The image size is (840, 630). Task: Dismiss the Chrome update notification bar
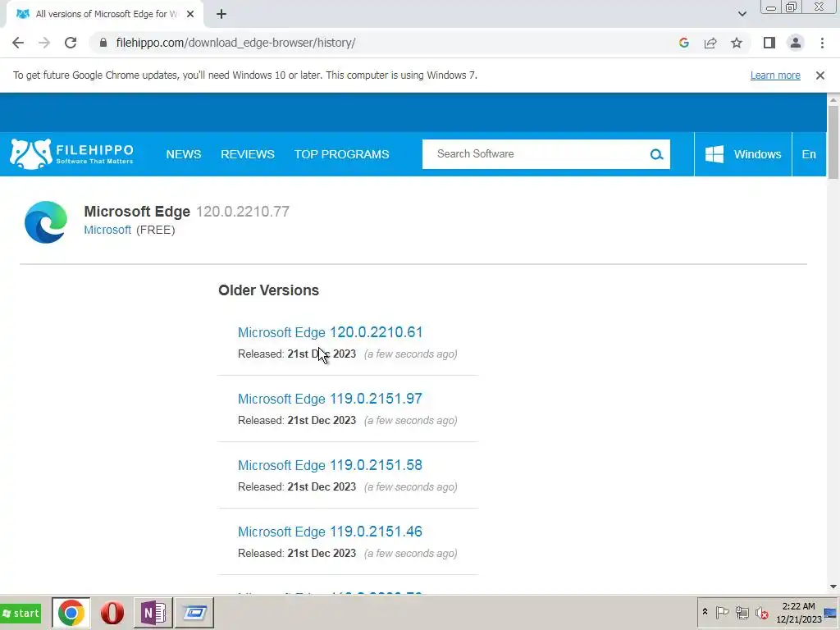(x=819, y=75)
